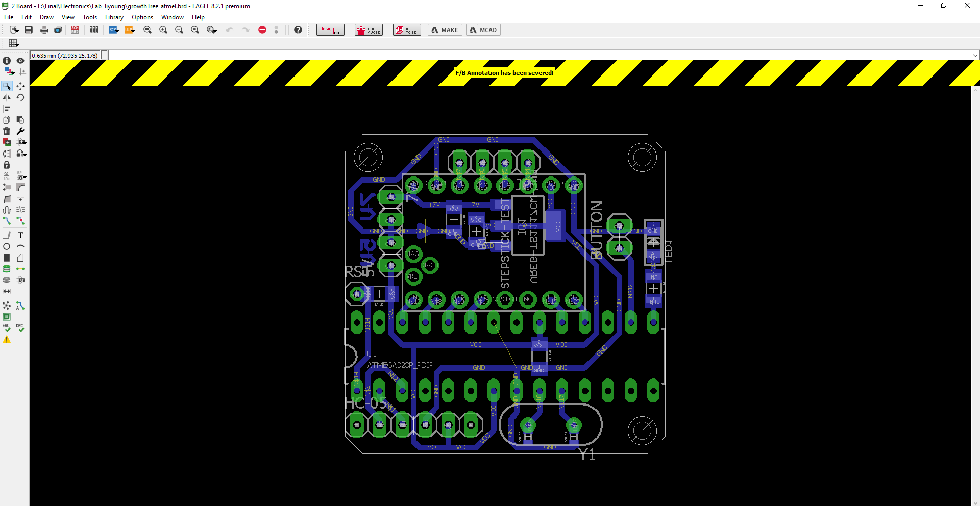Select the Align tool
The image size is (980, 506).
coord(7,109)
